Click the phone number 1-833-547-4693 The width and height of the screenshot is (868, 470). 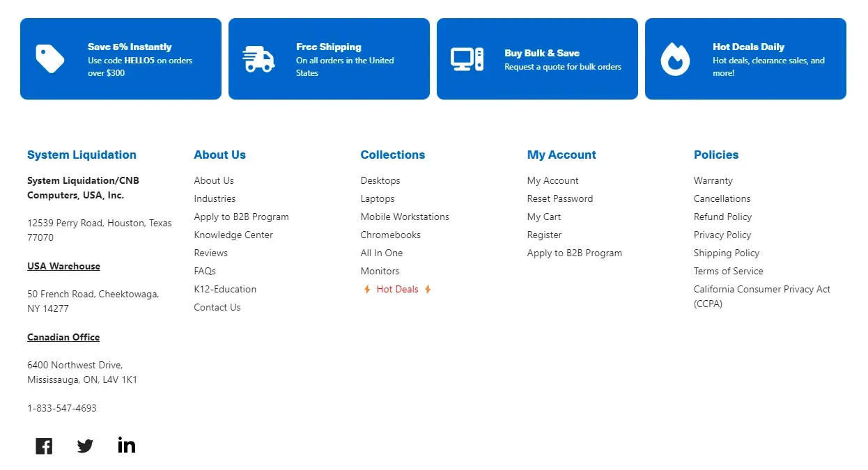tap(61, 408)
